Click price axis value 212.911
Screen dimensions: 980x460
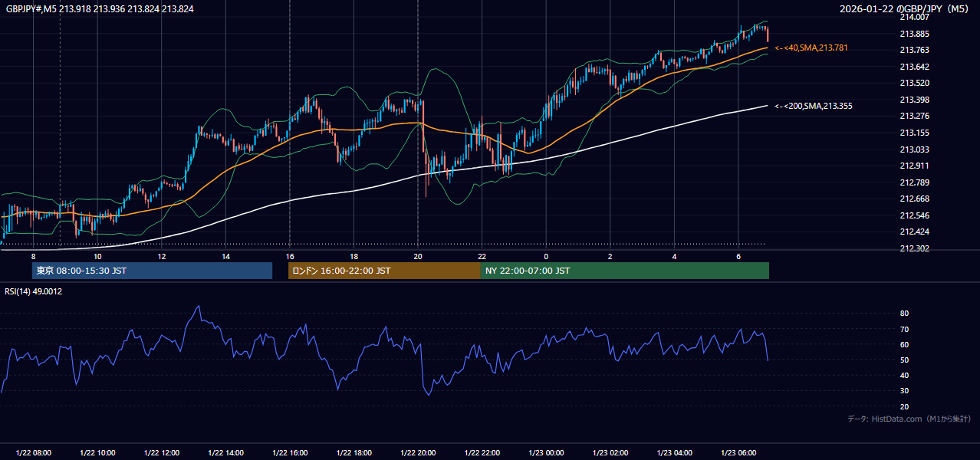914,166
